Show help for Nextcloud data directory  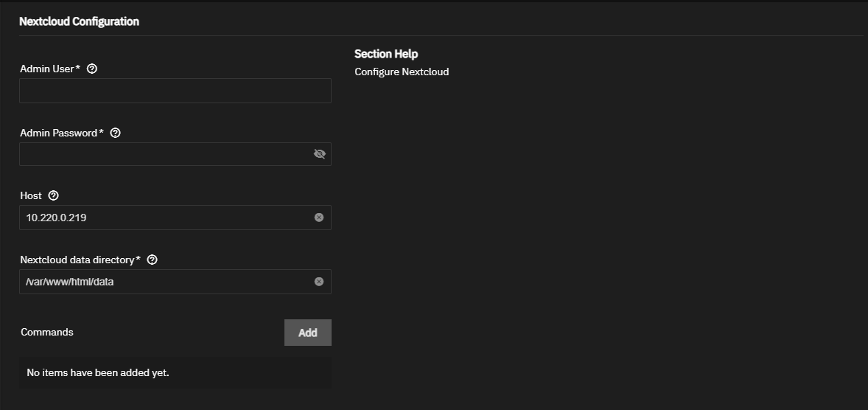(x=153, y=260)
